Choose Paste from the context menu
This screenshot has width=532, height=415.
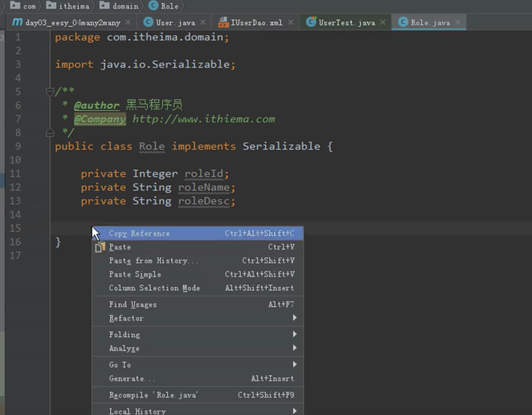click(197, 247)
